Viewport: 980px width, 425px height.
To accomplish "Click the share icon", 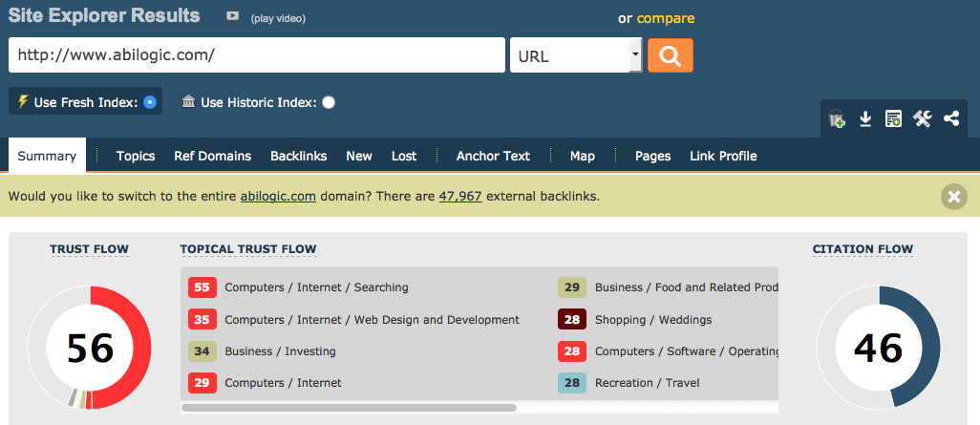I will [950, 119].
